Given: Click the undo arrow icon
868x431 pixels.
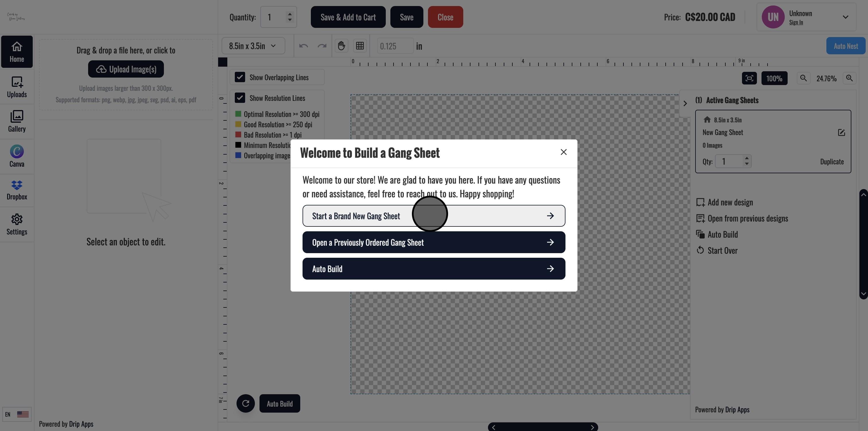Looking at the screenshot, I should 303,45.
